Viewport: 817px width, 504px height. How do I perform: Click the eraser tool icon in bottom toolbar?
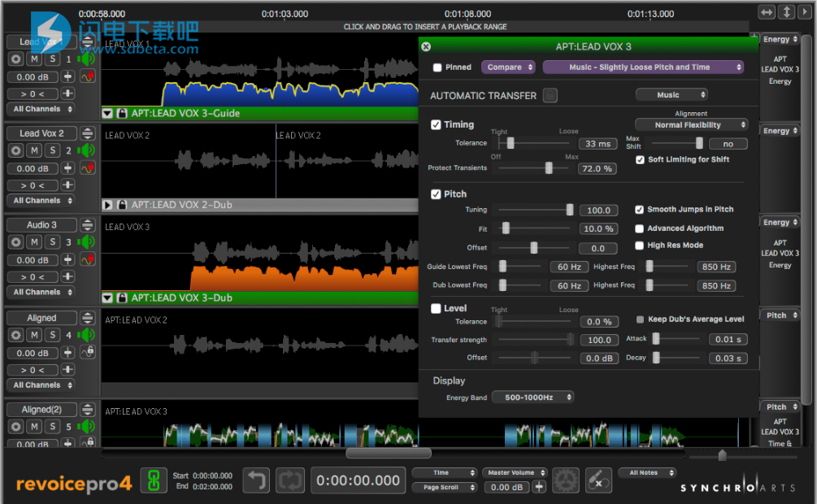click(x=598, y=480)
